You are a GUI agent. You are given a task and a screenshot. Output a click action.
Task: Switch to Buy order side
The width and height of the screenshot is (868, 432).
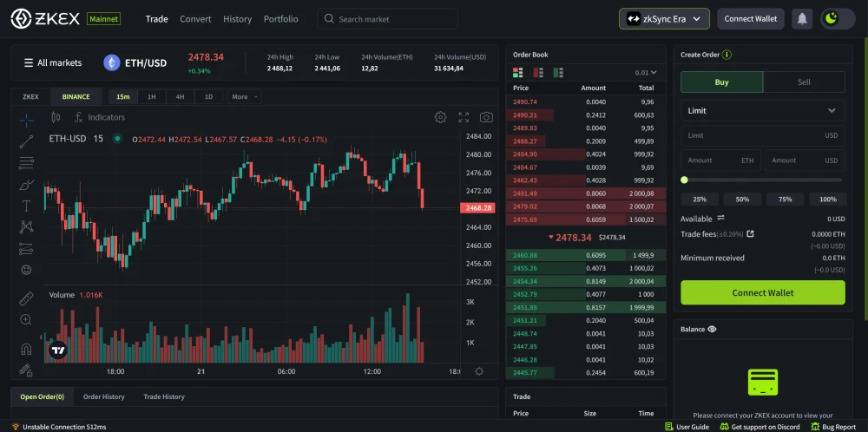pyautogui.click(x=722, y=82)
